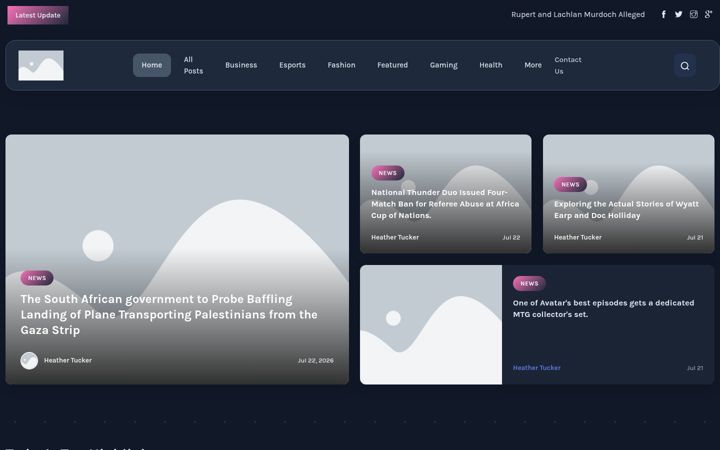Open the Gaming menu item
Screen dimensions: 720x450
[x=444, y=65]
